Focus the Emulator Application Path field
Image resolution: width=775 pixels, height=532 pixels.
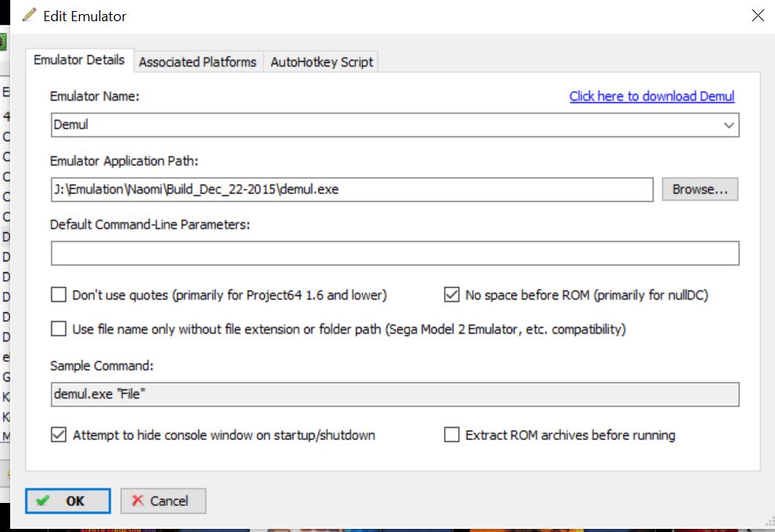tap(351, 189)
